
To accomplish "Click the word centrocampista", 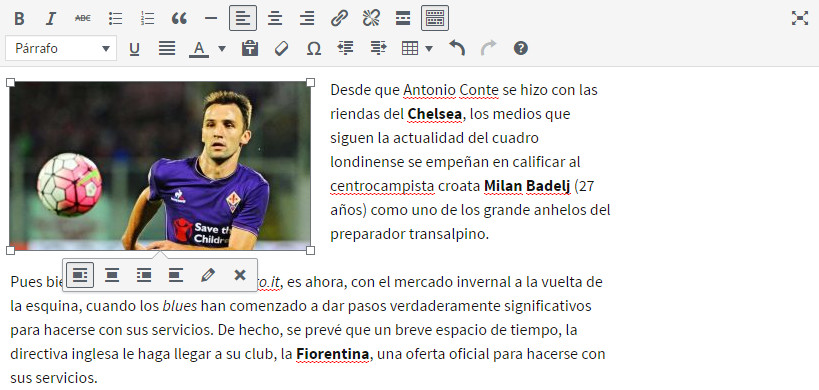I will click(x=382, y=186).
